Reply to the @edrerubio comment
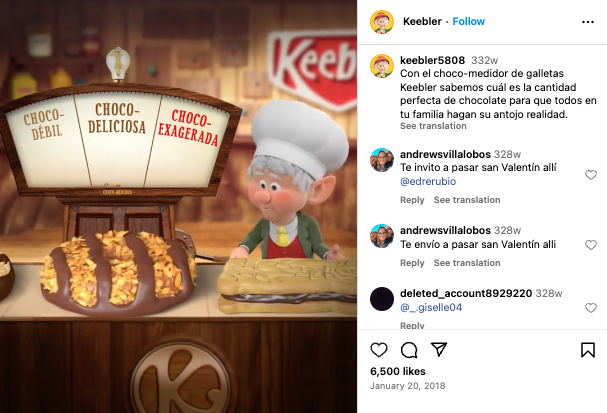The width and height of the screenshot is (607, 413). (x=412, y=200)
